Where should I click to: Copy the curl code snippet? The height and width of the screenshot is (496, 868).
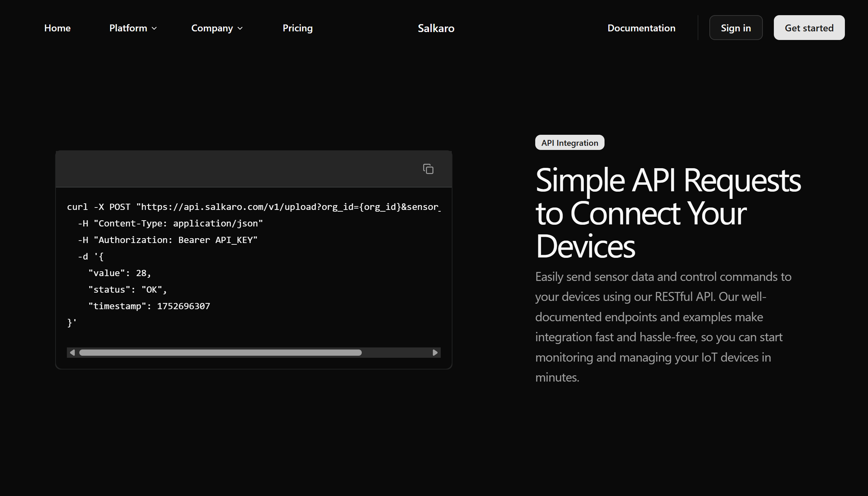tap(428, 169)
